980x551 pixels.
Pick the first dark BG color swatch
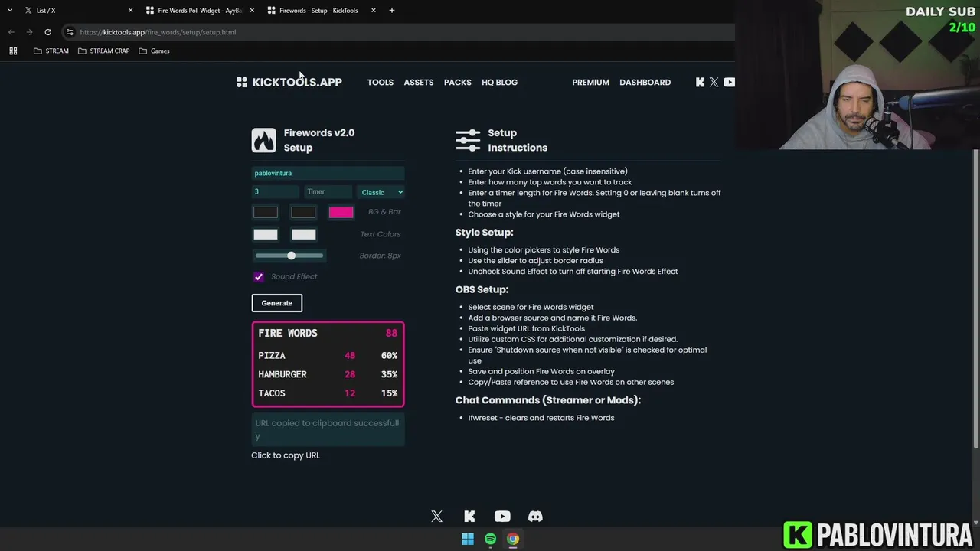266,212
